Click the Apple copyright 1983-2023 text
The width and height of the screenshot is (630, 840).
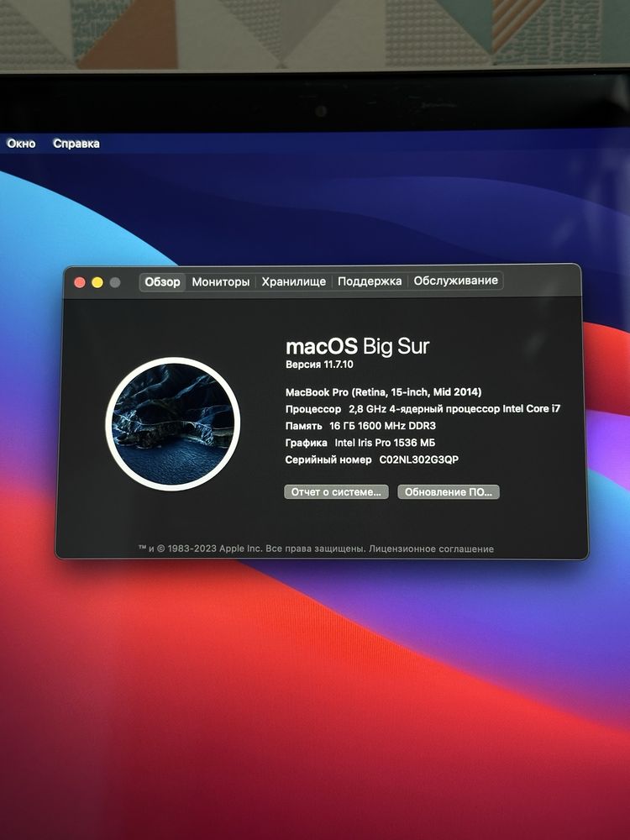pos(252,549)
